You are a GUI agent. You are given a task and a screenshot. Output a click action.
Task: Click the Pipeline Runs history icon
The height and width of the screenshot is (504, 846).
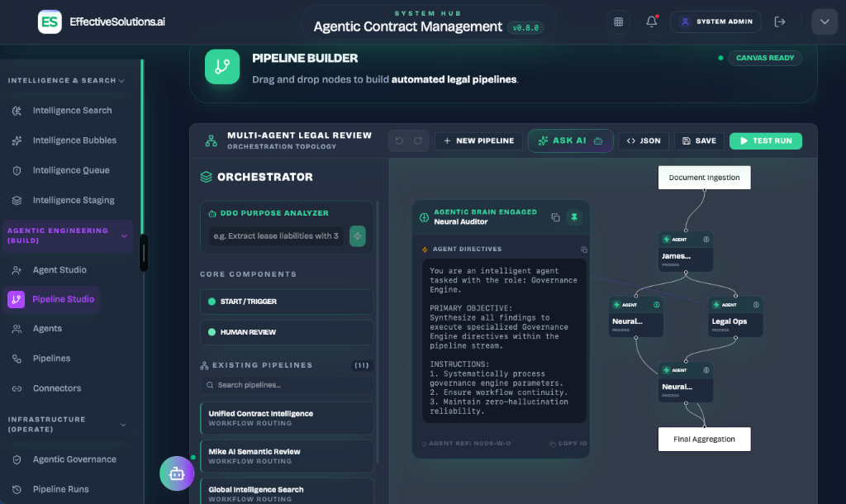pyautogui.click(x=17, y=489)
